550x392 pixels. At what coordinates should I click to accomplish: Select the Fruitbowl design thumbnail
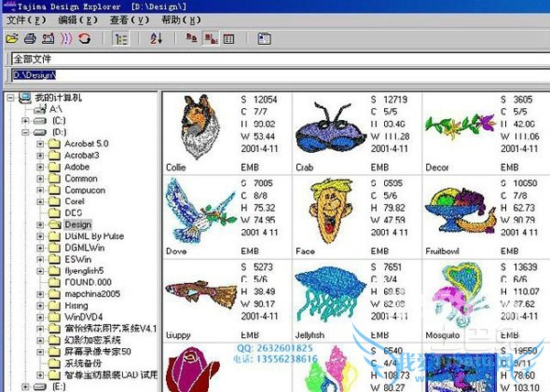point(460,212)
